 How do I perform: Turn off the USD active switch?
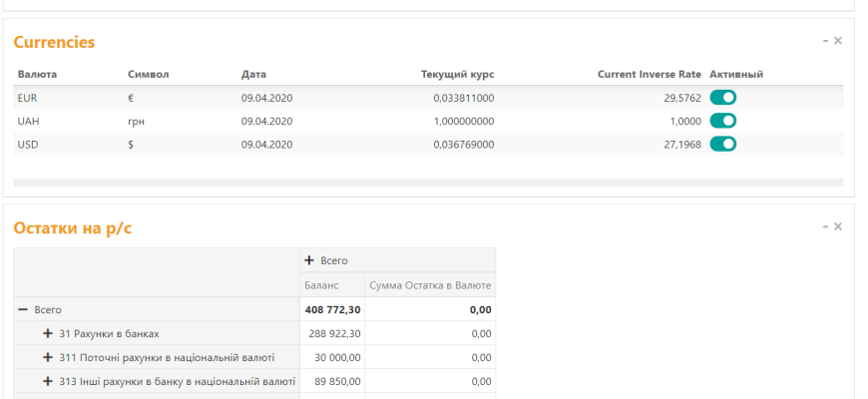pyautogui.click(x=723, y=144)
